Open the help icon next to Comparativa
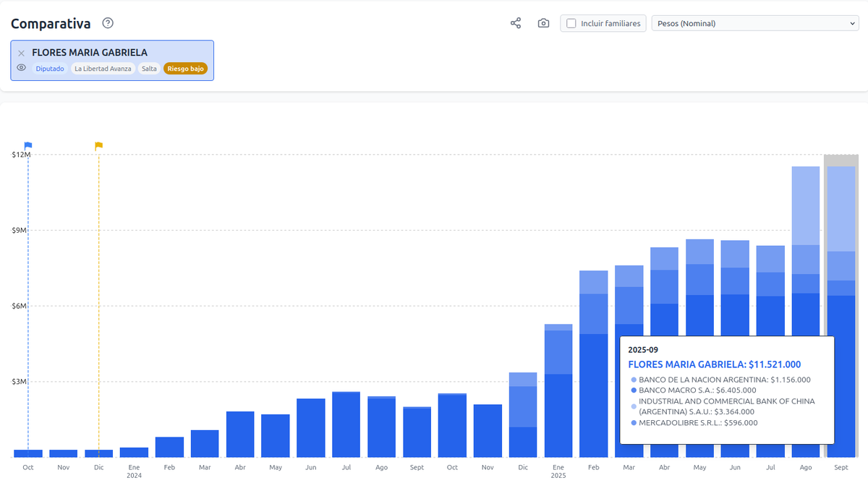The image size is (868, 483). 108,23
